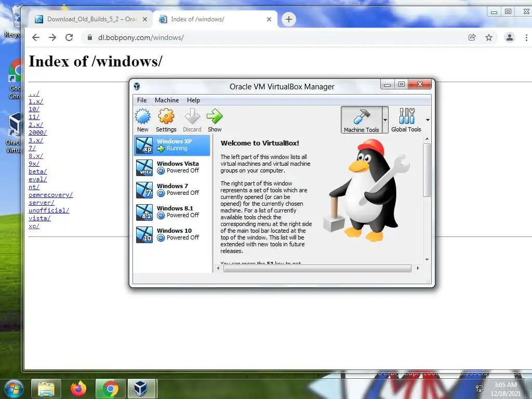The image size is (532, 399).
Task: Select the Windows 7 virtual machine
Action: click(x=172, y=190)
